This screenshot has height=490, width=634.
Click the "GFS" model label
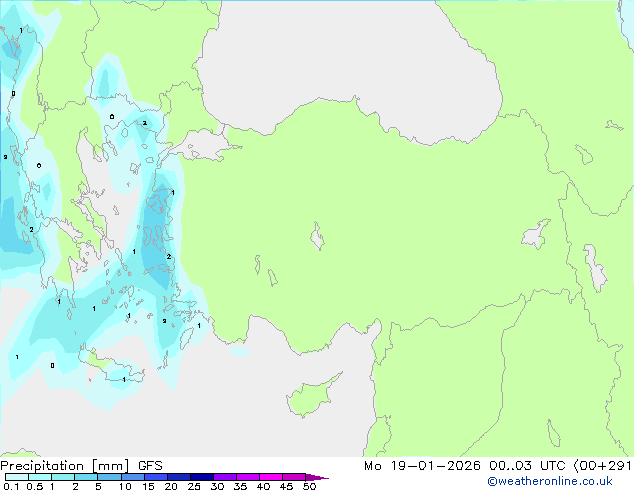pos(150,466)
